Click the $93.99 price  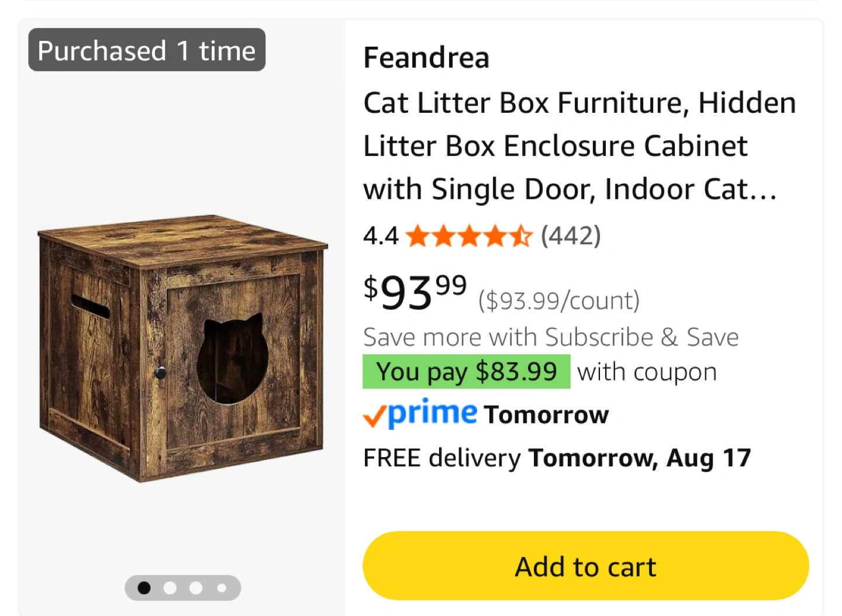[x=415, y=292]
